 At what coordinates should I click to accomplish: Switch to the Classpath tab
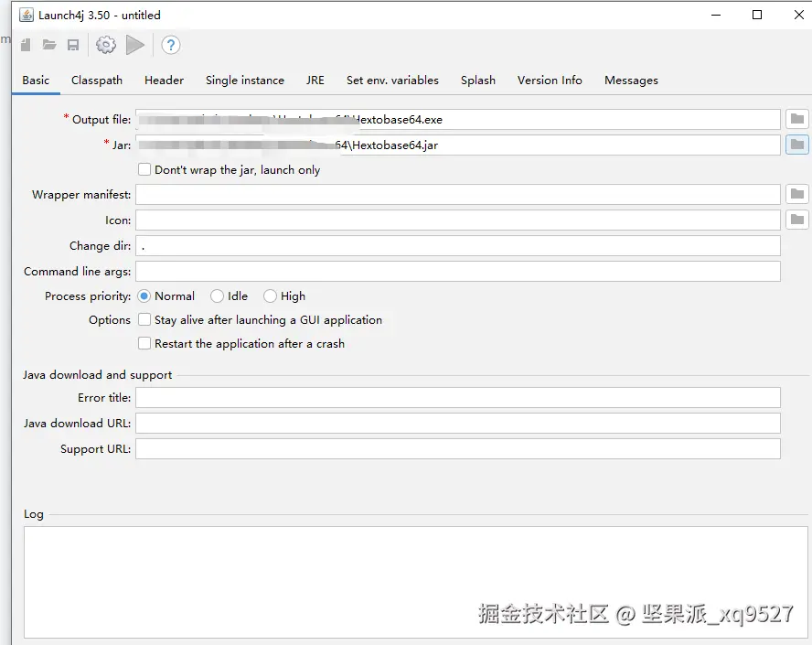pos(97,81)
